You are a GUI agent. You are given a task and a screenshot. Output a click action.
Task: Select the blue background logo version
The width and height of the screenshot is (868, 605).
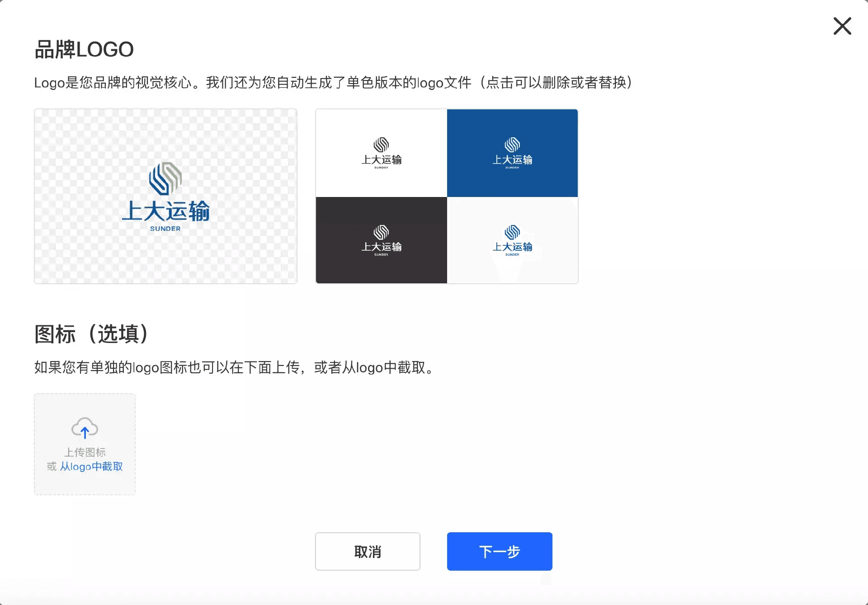(512, 153)
